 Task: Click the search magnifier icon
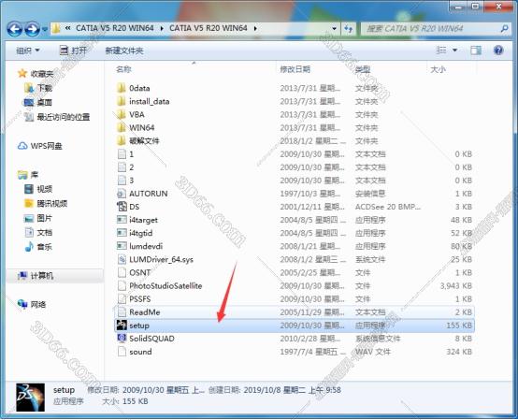tap(504, 29)
